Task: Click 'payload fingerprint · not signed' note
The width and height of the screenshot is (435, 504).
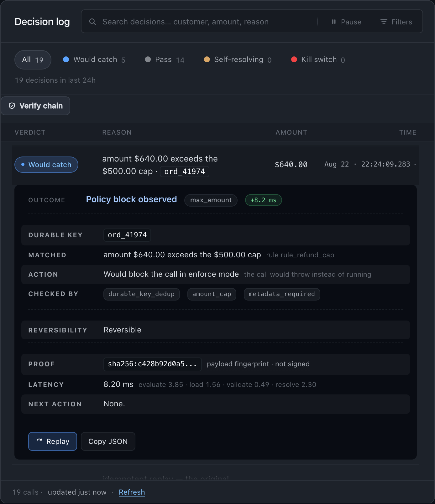Action: pyautogui.click(x=258, y=364)
